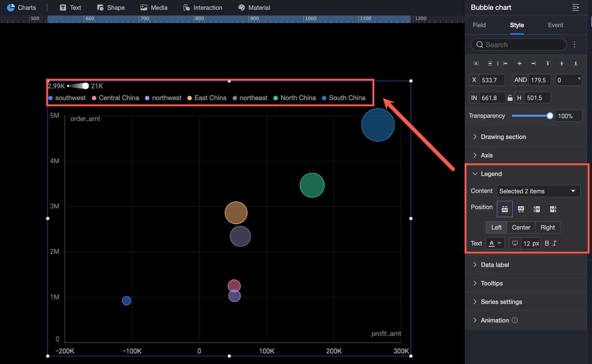Click the align bottom icon
This screenshot has height=364, width=592.
coord(575,63)
